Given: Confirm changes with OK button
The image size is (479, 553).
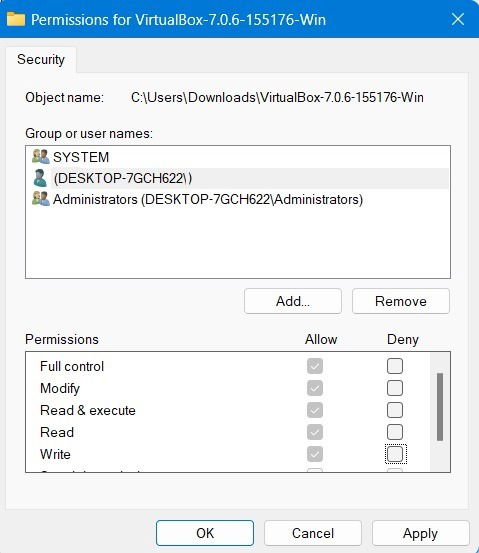Looking at the screenshot, I should [x=205, y=533].
